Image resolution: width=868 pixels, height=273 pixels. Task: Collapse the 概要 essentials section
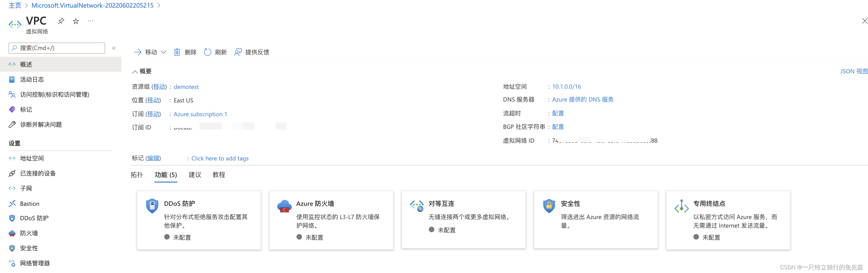coord(142,71)
